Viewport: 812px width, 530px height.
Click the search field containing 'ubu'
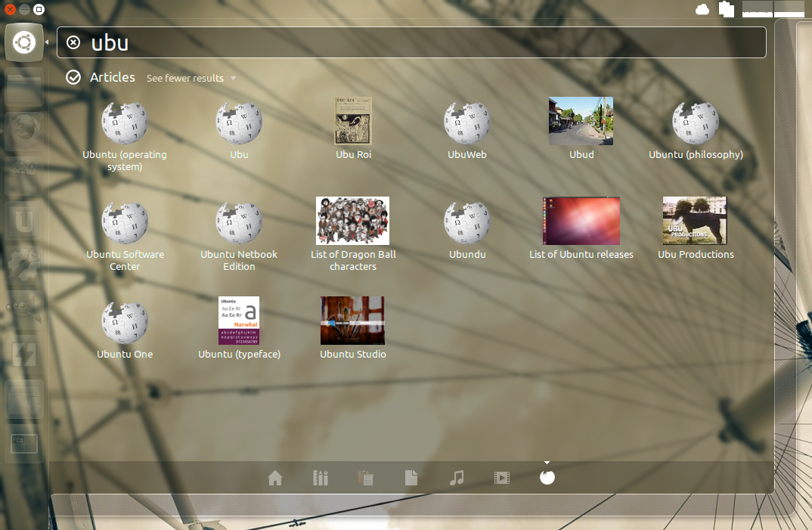tap(411, 42)
